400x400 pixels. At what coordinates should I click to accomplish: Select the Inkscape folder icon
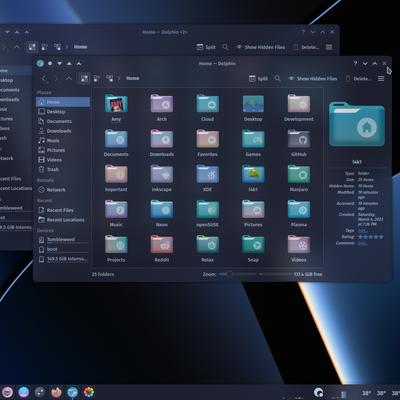pos(162,174)
